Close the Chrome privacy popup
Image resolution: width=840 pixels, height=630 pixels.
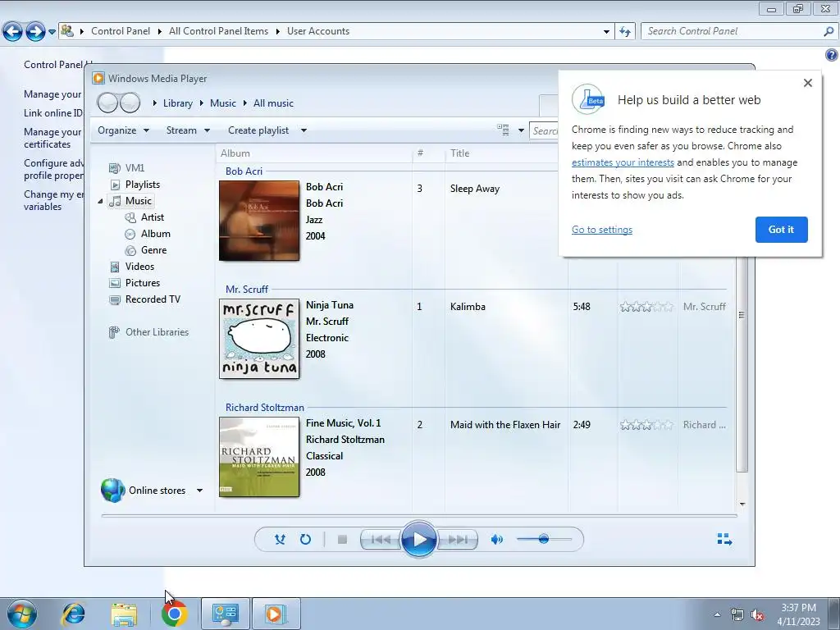click(808, 83)
